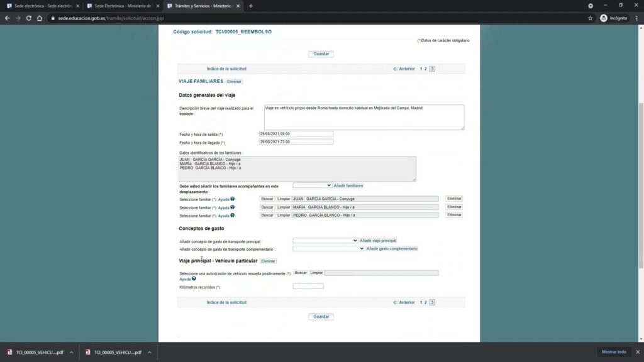This screenshot has height=362, width=644.
Task: Click the browser back arrow
Action: tap(7, 18)
